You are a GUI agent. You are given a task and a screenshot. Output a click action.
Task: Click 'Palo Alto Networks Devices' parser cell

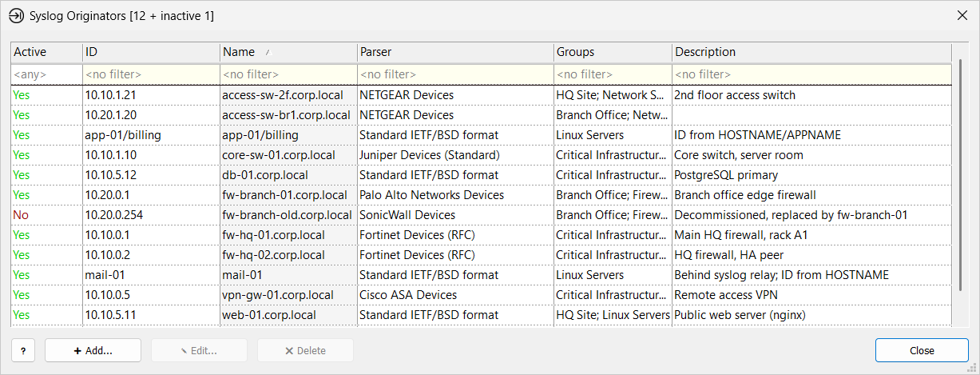tap(455, 195)
